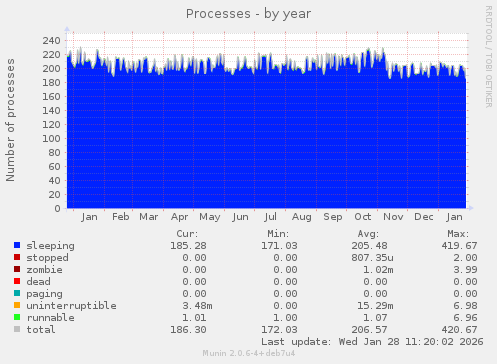
Task: Select the 'zombie' legend label
Action: point(44,270)
